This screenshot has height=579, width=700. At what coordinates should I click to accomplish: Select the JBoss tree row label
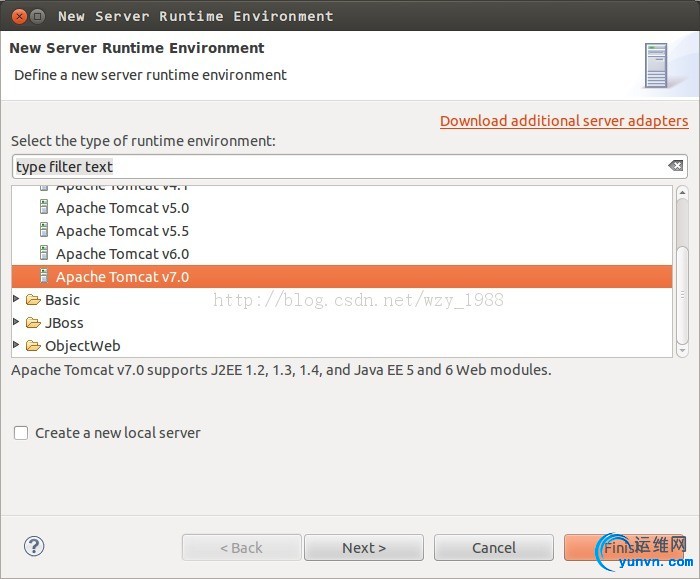[64, 323]
